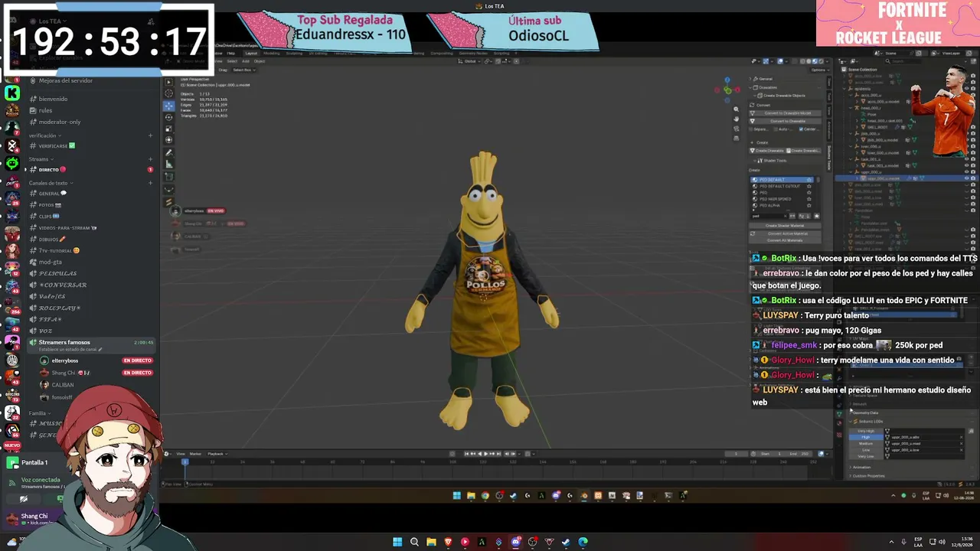Choose the Rotate tool in Blender's toolbar
Viewport: 980px width, 551px height.
tap(169, 117)
